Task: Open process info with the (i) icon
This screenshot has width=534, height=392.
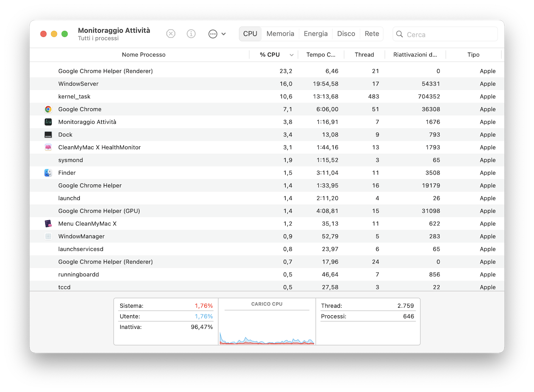Action: 191,34
